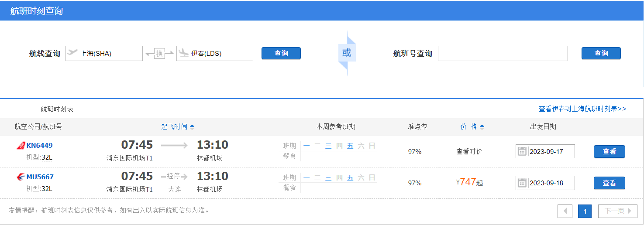The height and width of the screenshot is (225, 644).
Task: Click the KN6449 airline logo icon
Action: 21,146
